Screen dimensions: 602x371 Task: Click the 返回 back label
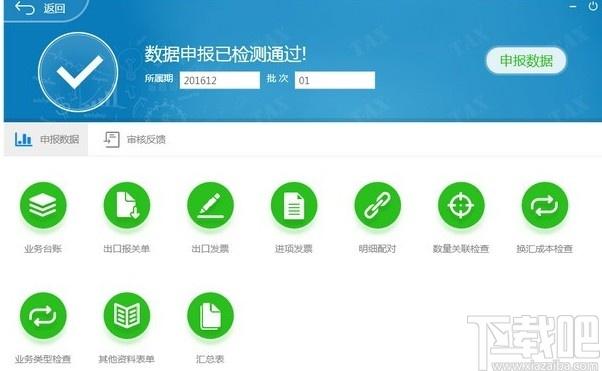coord(54,8)
